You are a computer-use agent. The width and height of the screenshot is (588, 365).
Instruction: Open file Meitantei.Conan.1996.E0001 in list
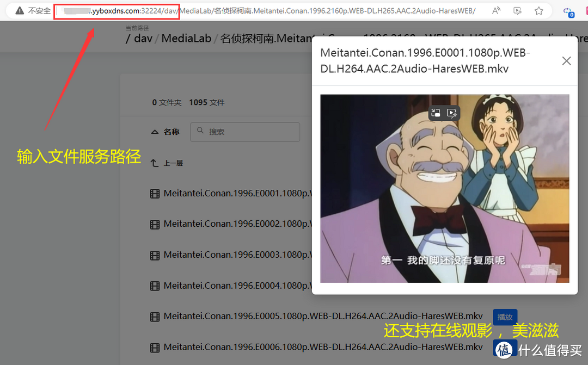tap(238, 193)
